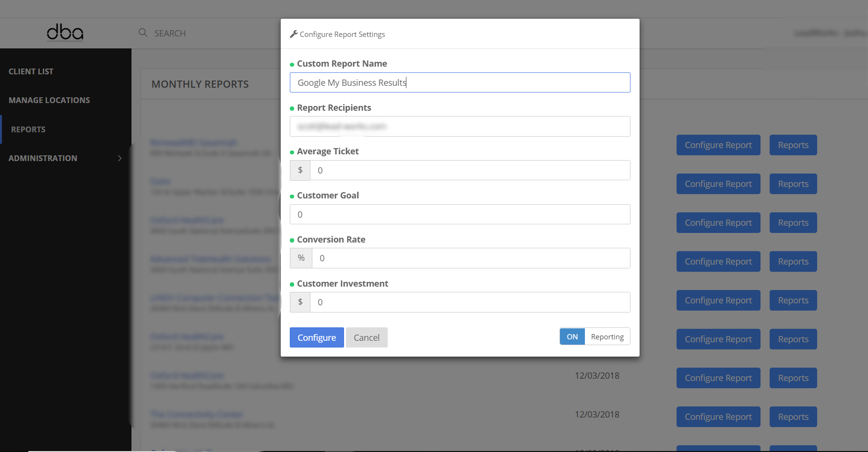Open the Client List menu item
The width and height of the screenshot is (868, 452).
pyautogui.click(x=31, y=71)
